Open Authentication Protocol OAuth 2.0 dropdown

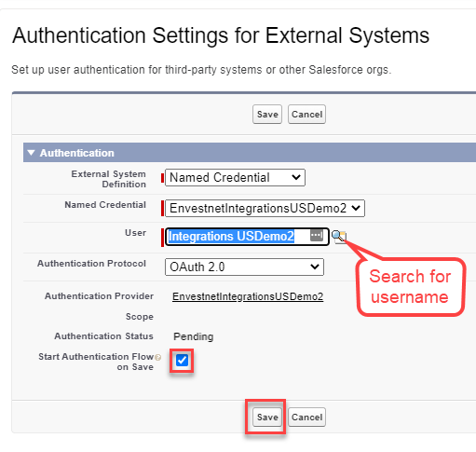(244, 267)
